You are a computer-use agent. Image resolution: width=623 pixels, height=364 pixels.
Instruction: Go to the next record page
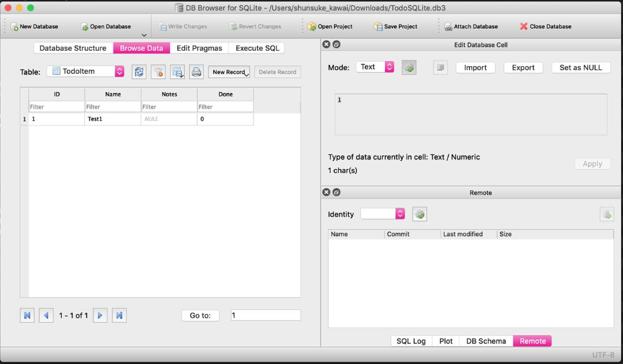click(100, 316)
